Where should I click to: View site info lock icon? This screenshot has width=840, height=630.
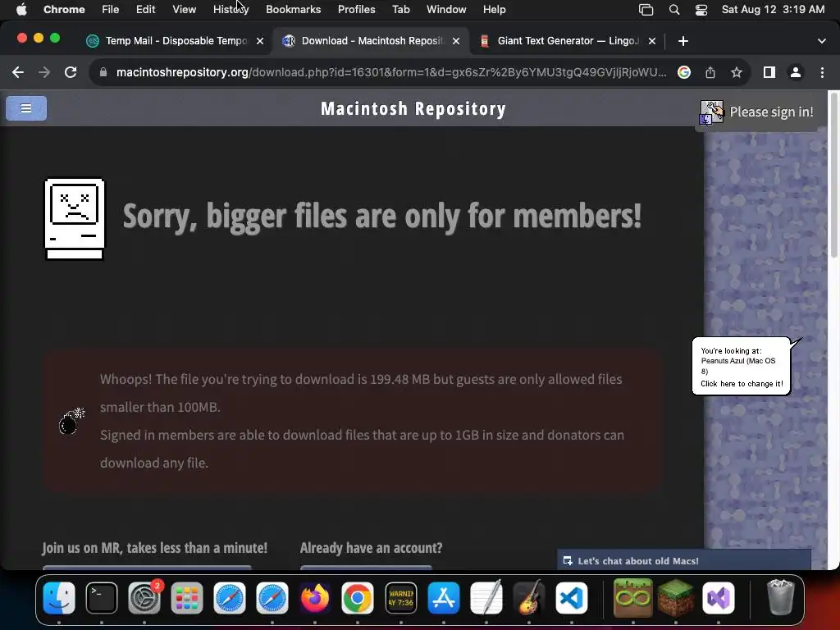103,72
